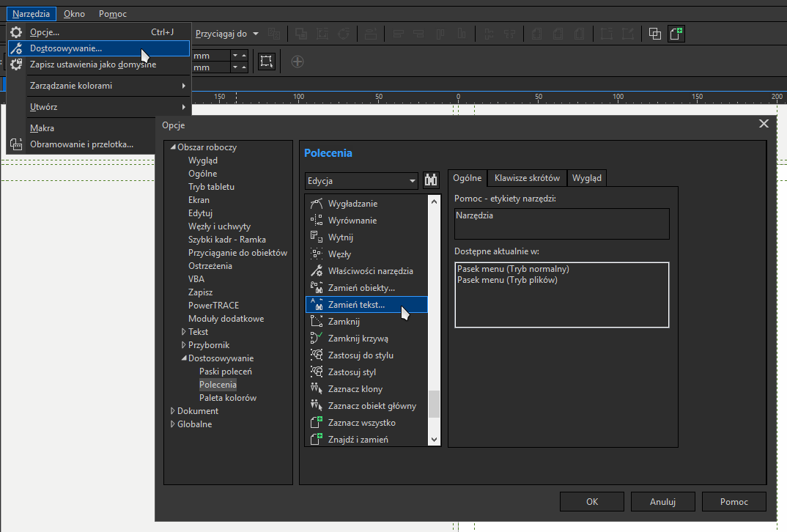Switch to the Wygląd tab

coord(587,177)
